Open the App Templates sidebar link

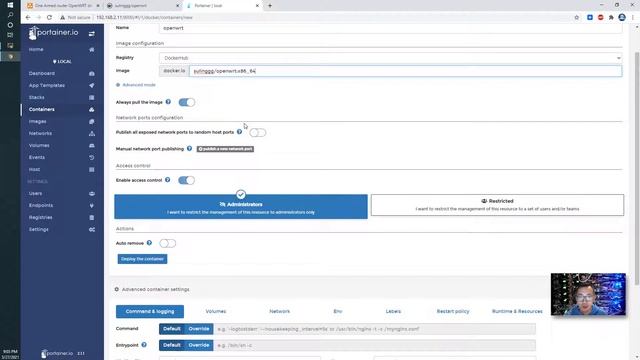pos(47,85)
